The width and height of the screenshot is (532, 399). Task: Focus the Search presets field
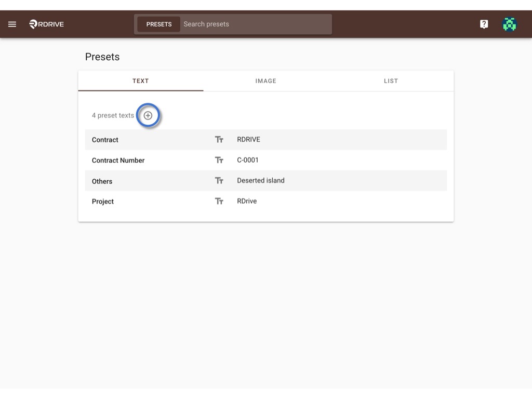256,24
